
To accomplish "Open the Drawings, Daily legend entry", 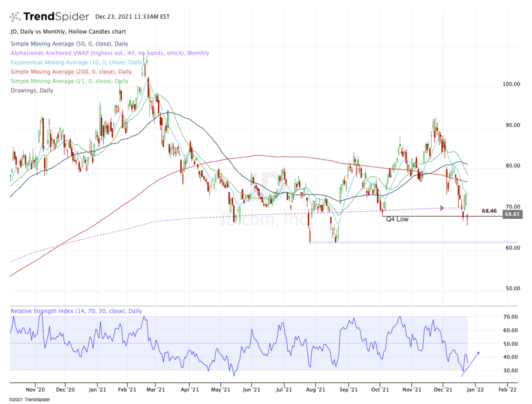I will (x=31, y=90).
